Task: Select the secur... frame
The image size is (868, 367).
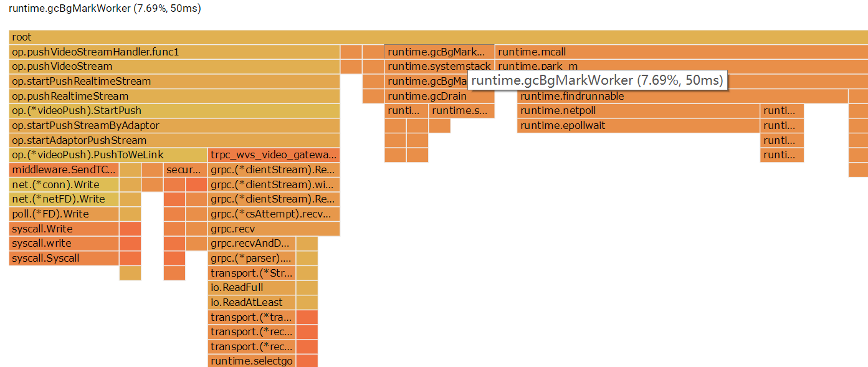Action: click(184, 170)
